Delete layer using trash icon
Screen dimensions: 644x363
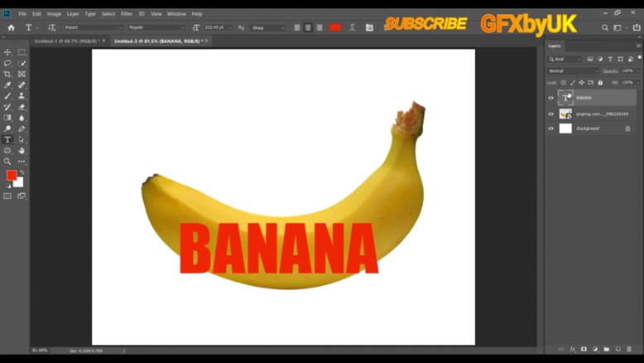pyautogui.click(x=629, y=350)
